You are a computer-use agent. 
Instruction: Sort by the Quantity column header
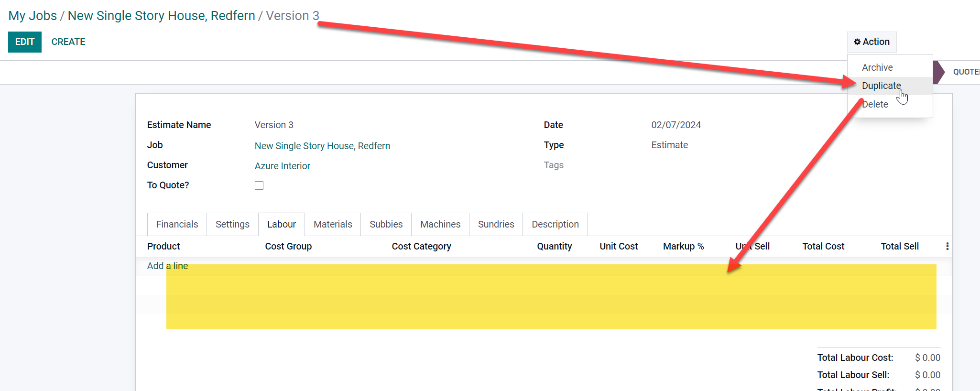(x=554, y=246)
